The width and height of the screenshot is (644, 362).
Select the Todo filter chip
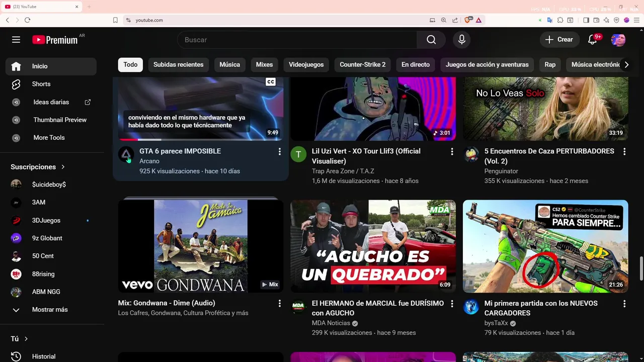coord(130,64)
